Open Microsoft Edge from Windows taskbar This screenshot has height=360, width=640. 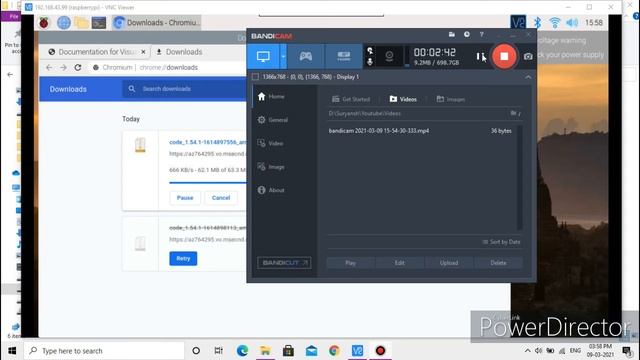point(242,351)
